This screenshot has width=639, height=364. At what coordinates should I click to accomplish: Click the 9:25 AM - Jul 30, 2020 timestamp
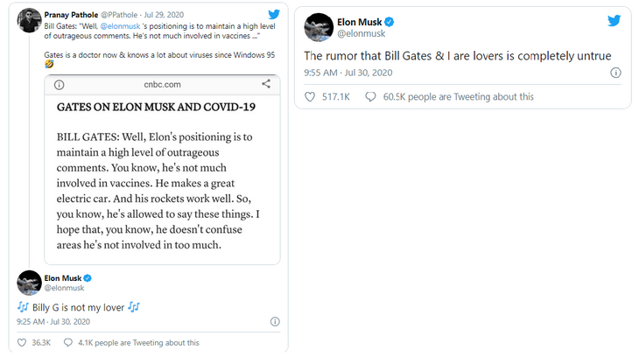tap(56, 321)
